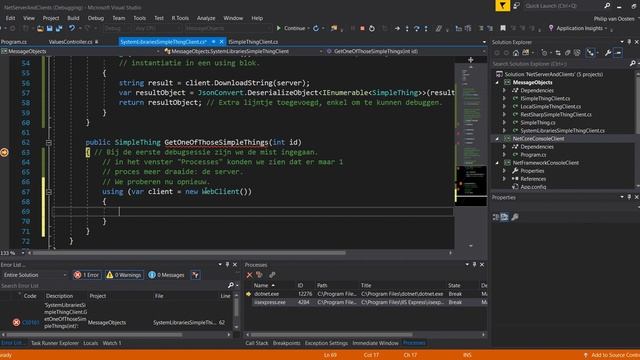The width and height of the screenshot is (640, 360).
Task: Switch to the ISimpleThingClient.cs tab
Action: [x=253, y=42]
